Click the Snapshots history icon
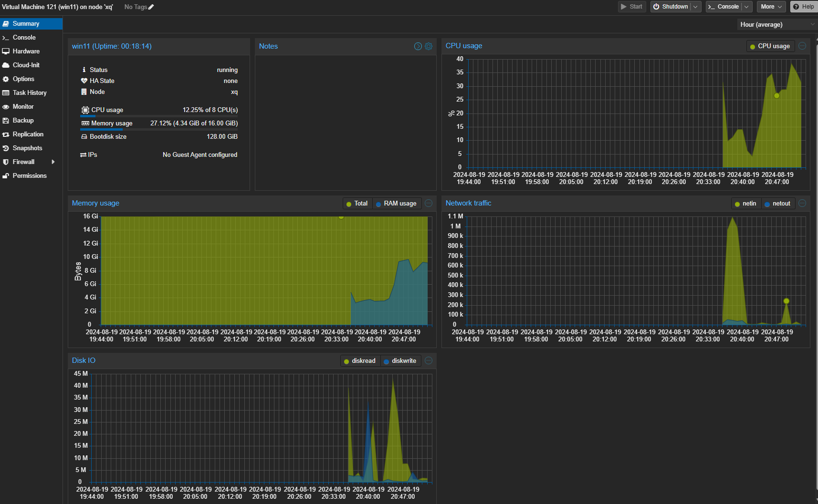 click(x=6, y=148)
